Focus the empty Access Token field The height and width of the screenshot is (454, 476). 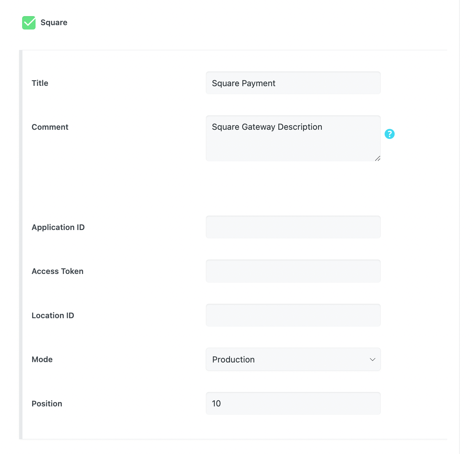(293, 271)
